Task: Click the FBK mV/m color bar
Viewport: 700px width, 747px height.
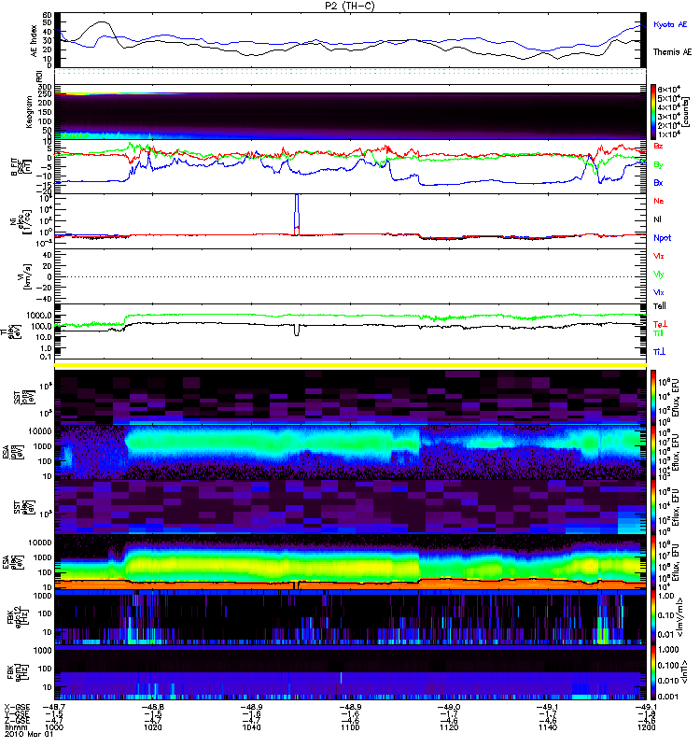Action: pyautogui.click(x=652, y=617)
